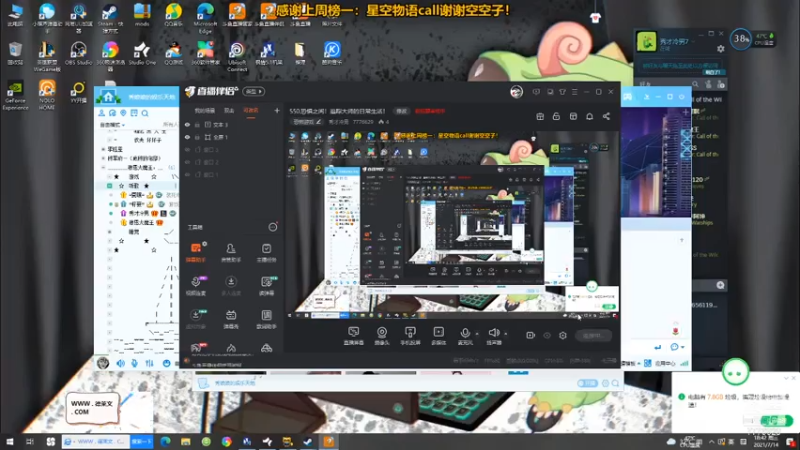This screenshot has height=450, width=800.
Task: Launch OBS Studio desktop shortcut
Action: click(x=79, y=54)
